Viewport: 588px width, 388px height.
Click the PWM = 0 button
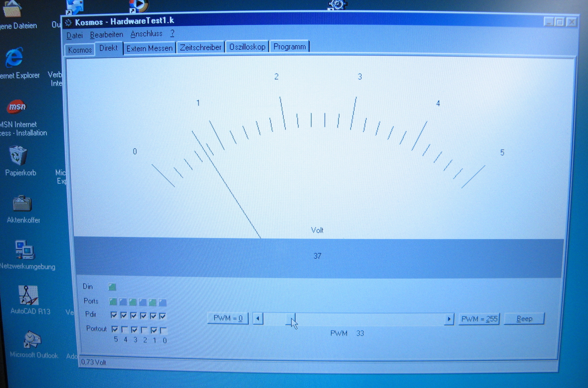tap(228, 318)
